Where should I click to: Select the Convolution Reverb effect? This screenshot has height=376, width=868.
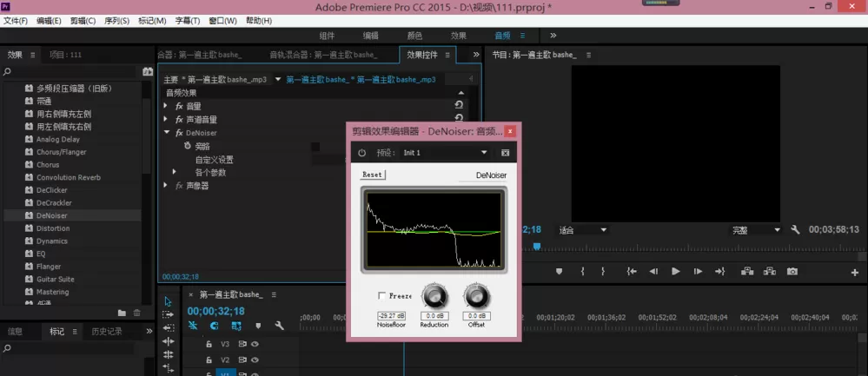point(69,177)
